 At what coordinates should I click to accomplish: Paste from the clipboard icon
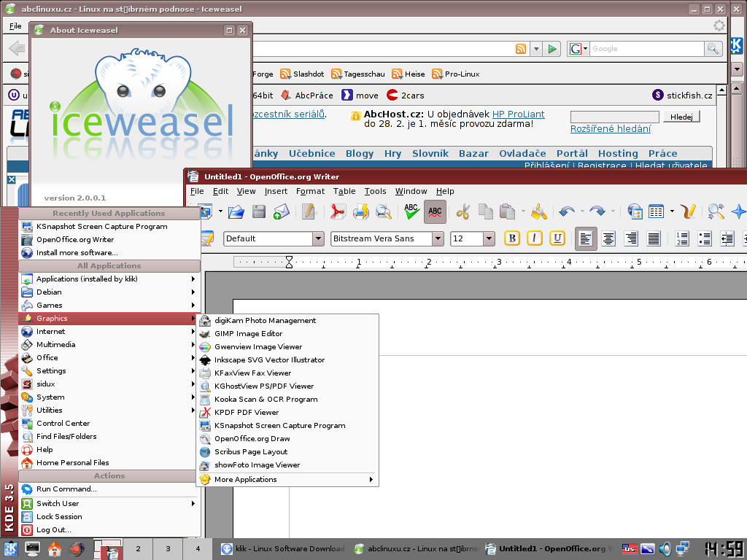pyautogui.click(x=508, y=211)
